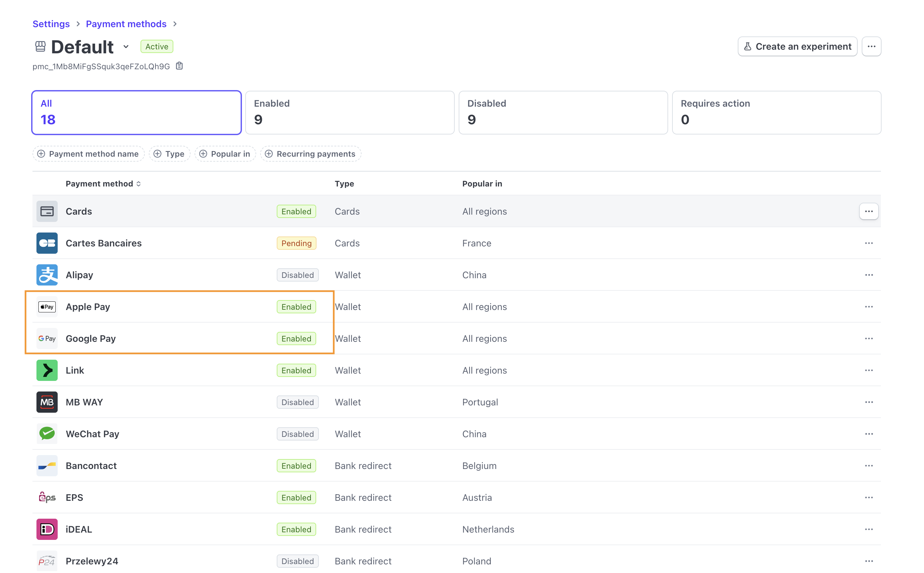Click the WeChat Pay logo icon
Image resolution: width=924 pixels, height=573 pixels.
(47, 434)
